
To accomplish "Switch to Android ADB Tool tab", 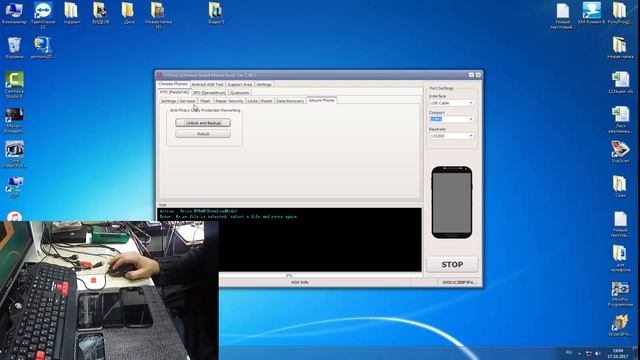I will tap(207, 84).
